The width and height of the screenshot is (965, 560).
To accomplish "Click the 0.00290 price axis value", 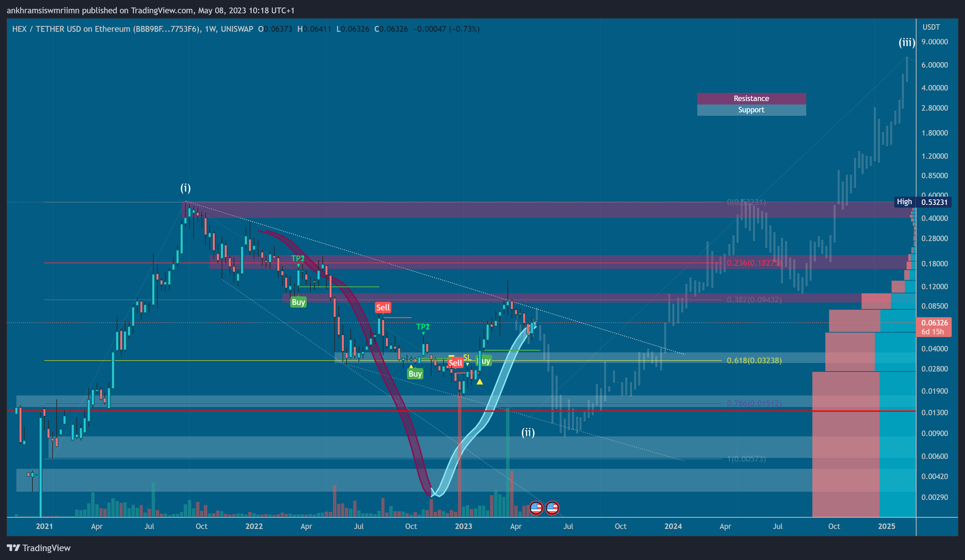I will pyautogui.click(x=934, y=497).
